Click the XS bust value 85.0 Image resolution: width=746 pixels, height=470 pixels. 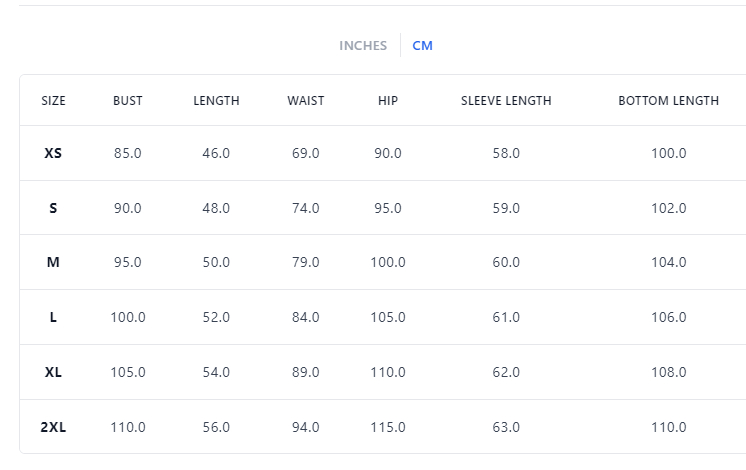(127, 154)
